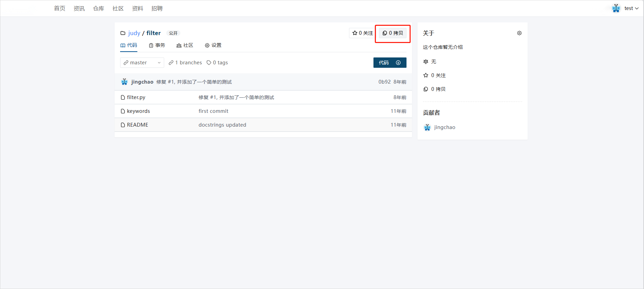The image size is (644, 289).
Task: Expand the test user account menu
Action: coord(631,8)
